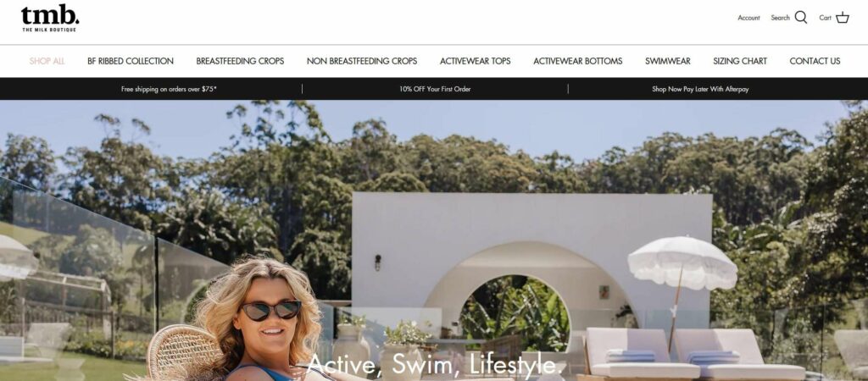The width and height of the screenshot is (868, 381).
Task: Select the SHOP ALL menu item
Action: coord(47,61)
